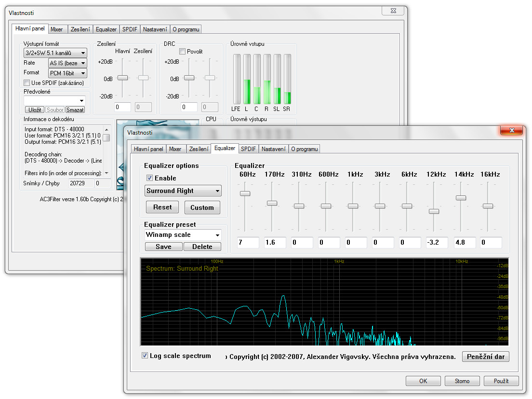This screenshot has width=532, height=399.
Task: Open the O programu tab in front window
Action: point(305,149)
